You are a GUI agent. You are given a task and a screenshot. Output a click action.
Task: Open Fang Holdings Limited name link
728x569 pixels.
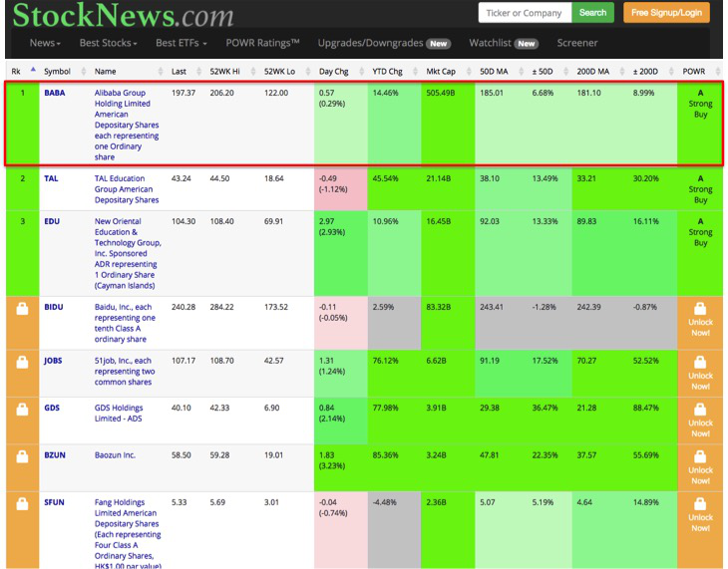pos(128,534)
